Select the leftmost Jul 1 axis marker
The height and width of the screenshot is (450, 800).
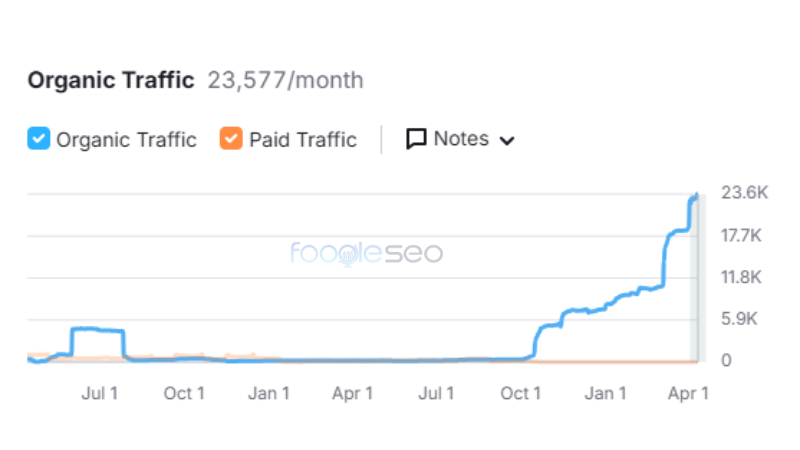pos(99,393)
